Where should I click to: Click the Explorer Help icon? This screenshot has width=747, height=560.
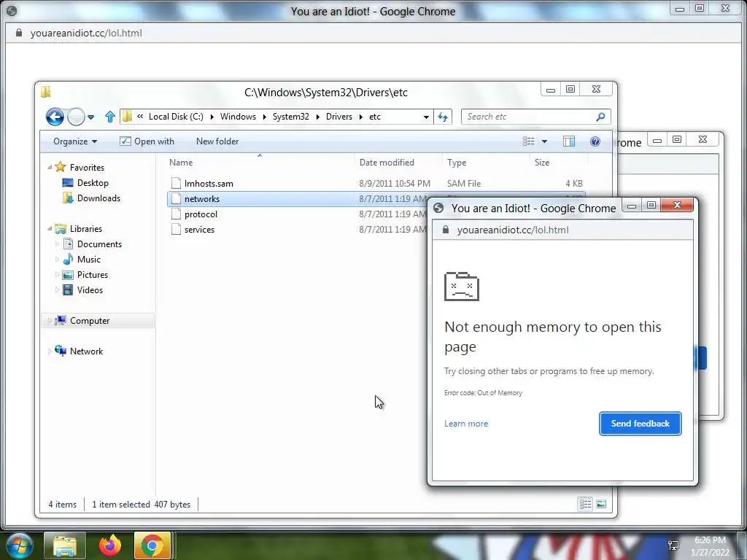(x=595, y=141)
